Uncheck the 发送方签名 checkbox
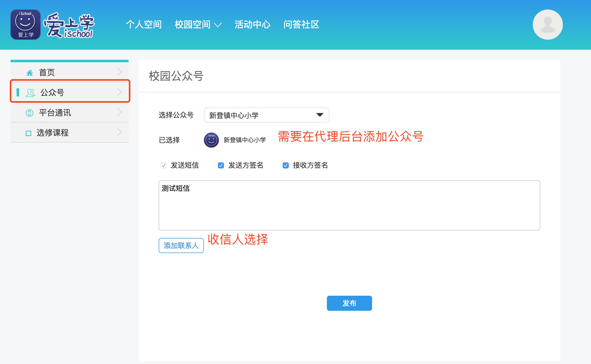 pyautogui.click(x=221, y=165)
